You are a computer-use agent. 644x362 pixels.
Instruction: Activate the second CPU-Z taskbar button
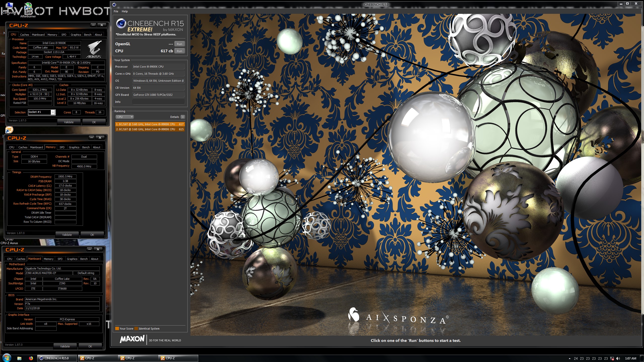click(138, 358)
